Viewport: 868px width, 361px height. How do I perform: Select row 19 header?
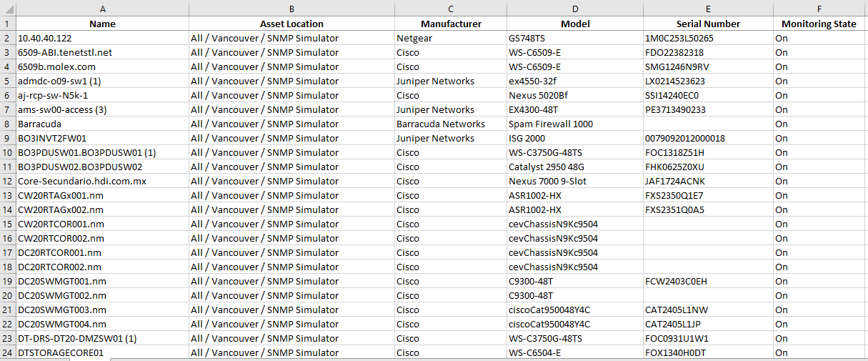click(8, 281)
